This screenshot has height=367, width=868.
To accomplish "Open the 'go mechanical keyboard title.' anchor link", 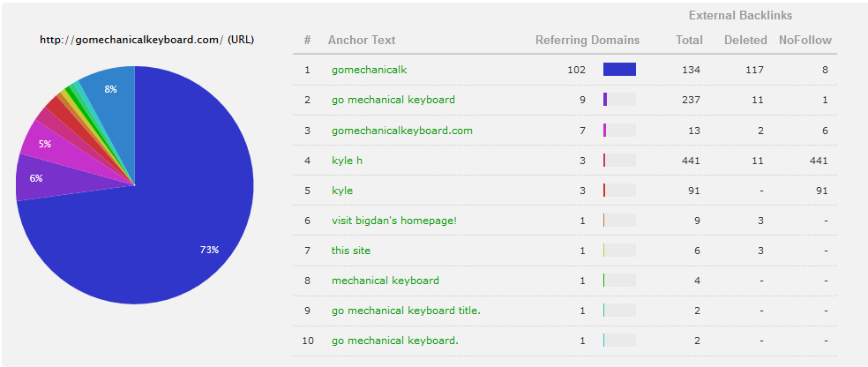I will (406, 311).
